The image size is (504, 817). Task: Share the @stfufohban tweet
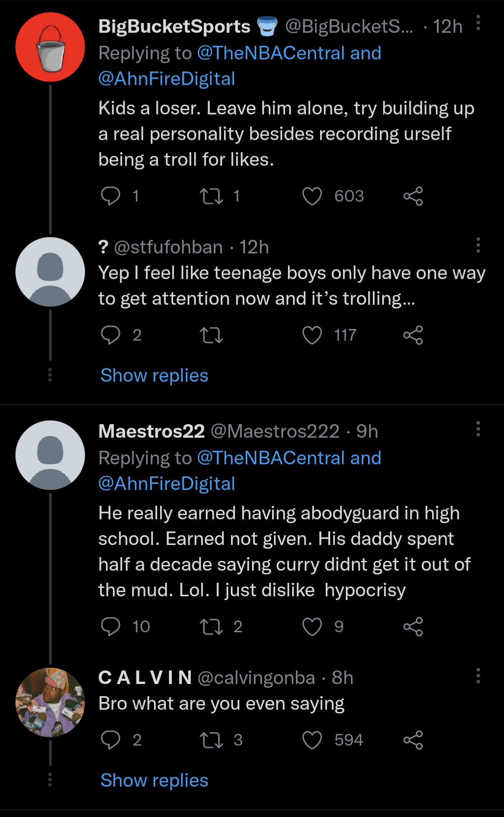(x=413, y=335)
